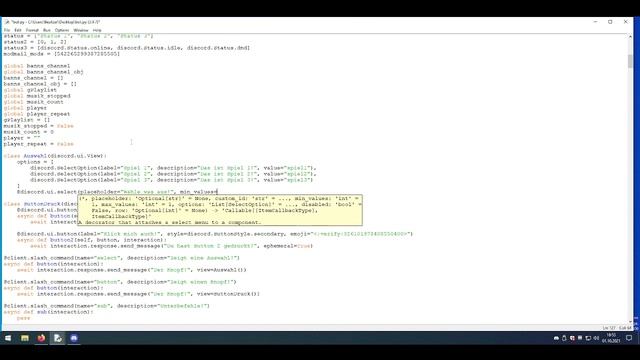
Task: Show the taskbar clock and date
Action: pyautogui.click(x=611, y=338)
